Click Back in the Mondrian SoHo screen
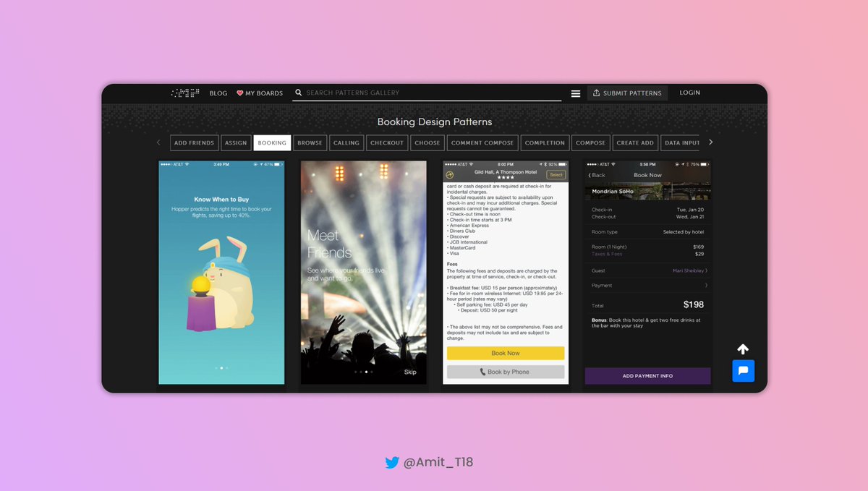The height and width of the screenshot is (491, 868). coord(597,175)
